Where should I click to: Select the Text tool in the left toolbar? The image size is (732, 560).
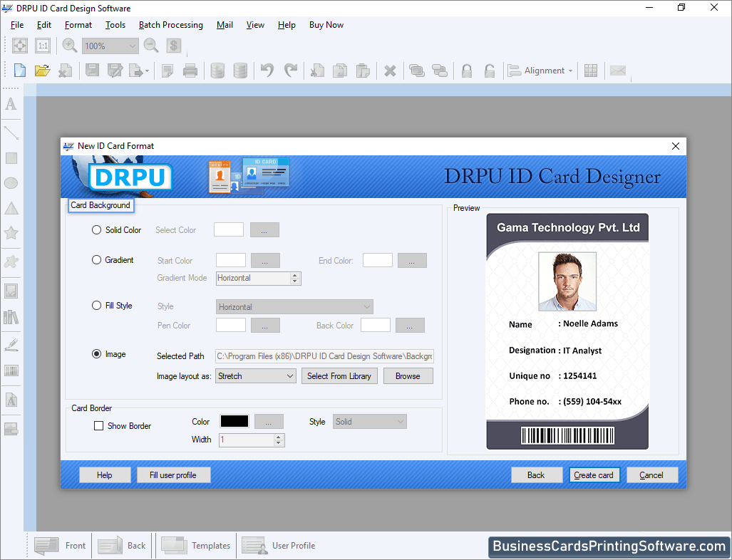point(11,105)
